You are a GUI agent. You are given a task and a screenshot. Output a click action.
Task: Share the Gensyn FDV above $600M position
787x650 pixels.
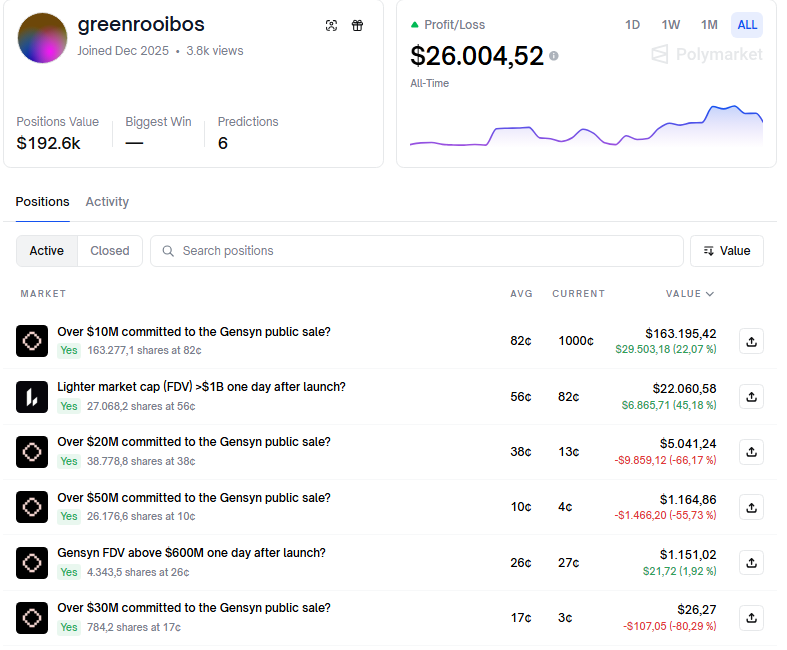point(751,563)
